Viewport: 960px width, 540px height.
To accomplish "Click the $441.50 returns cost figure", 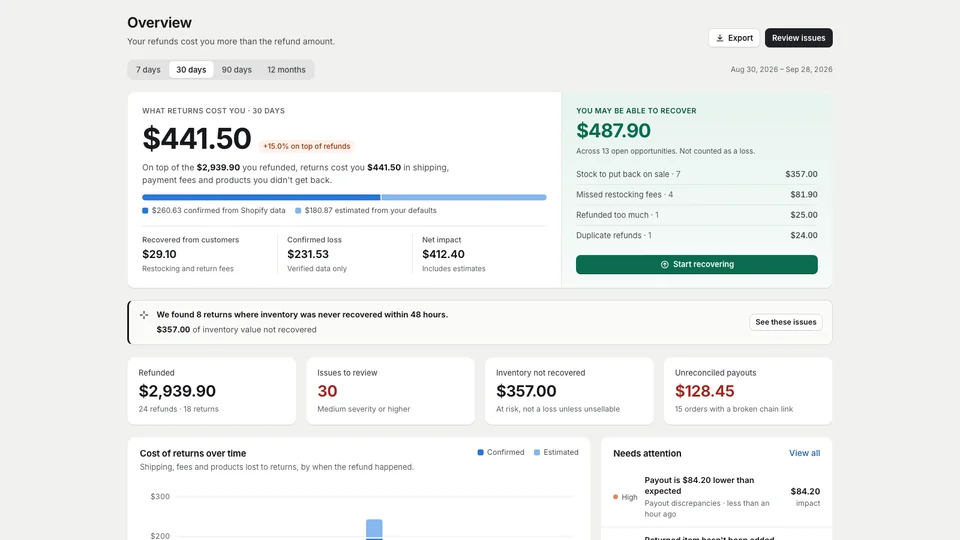I will [197, 138].
